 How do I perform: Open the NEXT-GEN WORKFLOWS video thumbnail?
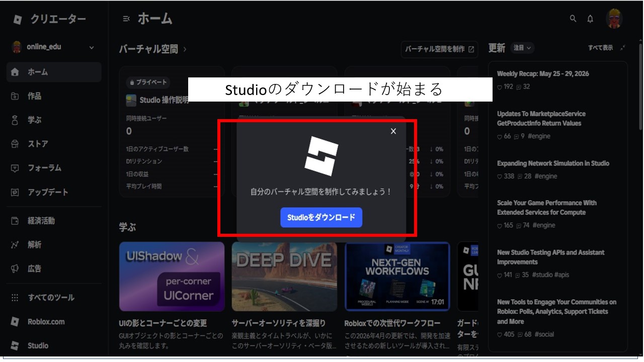(x=397, y=277)
